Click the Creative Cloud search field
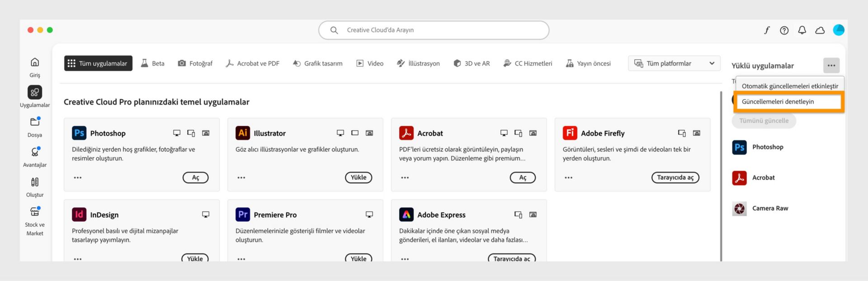 [x=434, y=30]
